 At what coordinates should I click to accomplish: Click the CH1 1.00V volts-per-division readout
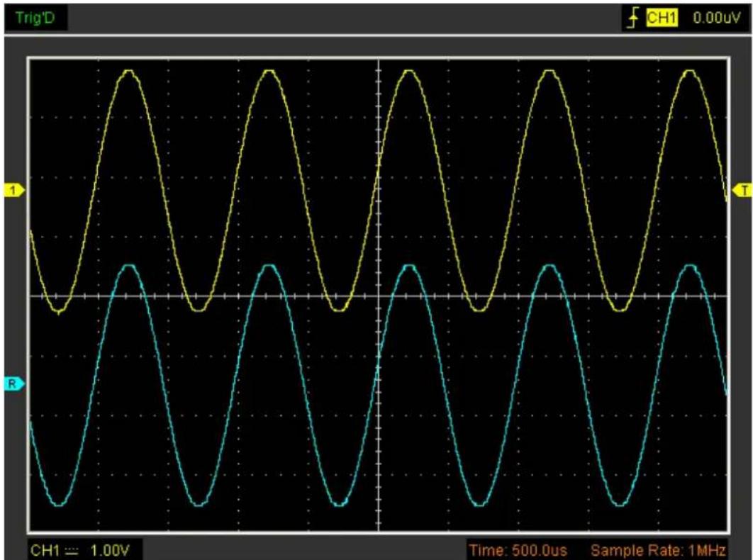point(79,550)
